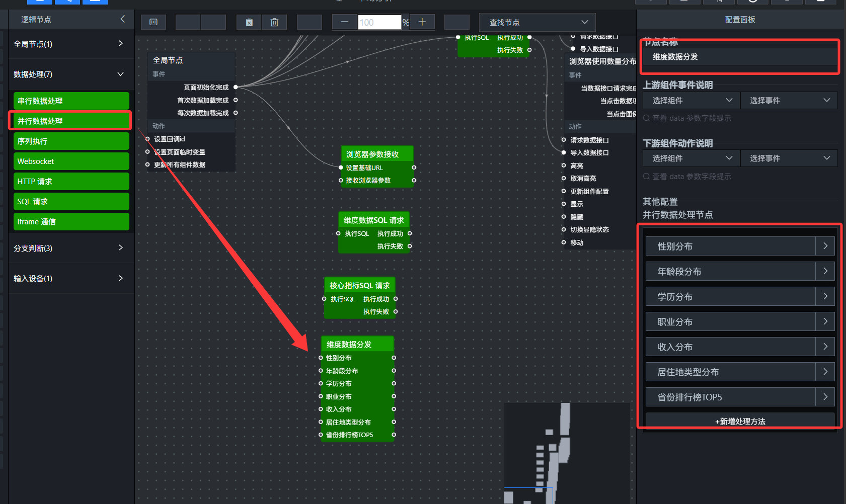Open downstream 选择事件 dropdown
Image resolution: width=846 pixels, height=504 pixels.
[x=789, y=158]
